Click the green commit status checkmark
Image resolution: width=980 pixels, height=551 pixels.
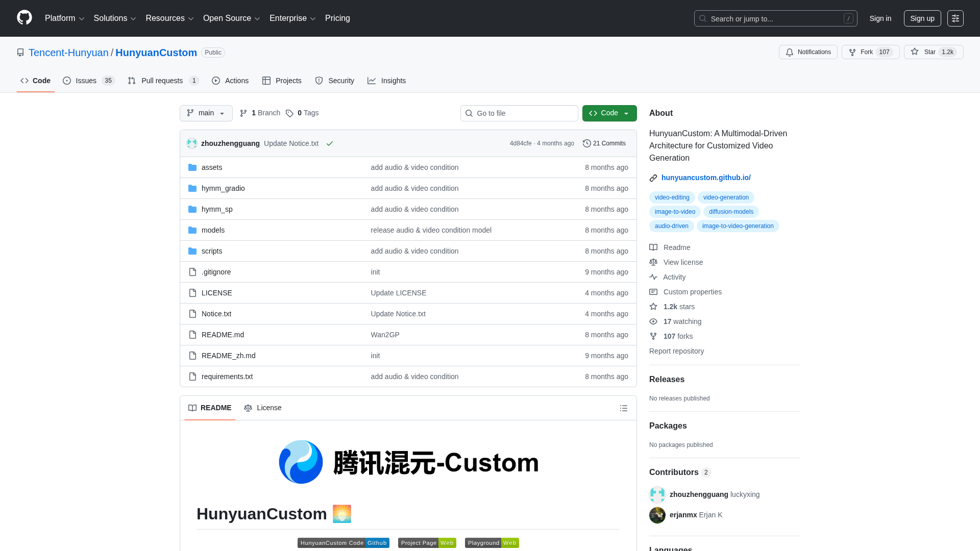click(x=330, y=144)
